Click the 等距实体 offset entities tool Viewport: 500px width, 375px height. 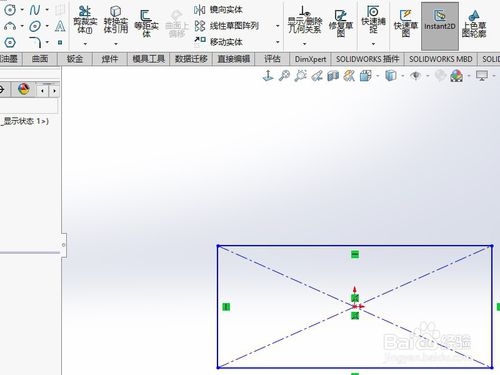[146, 23]
